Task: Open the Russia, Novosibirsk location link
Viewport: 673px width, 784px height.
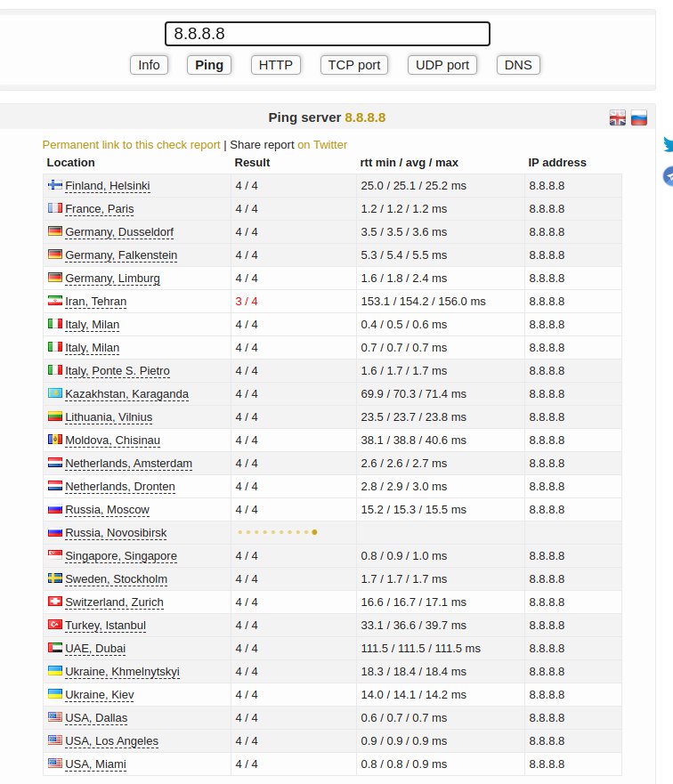Action: click(x=116, y=533)
